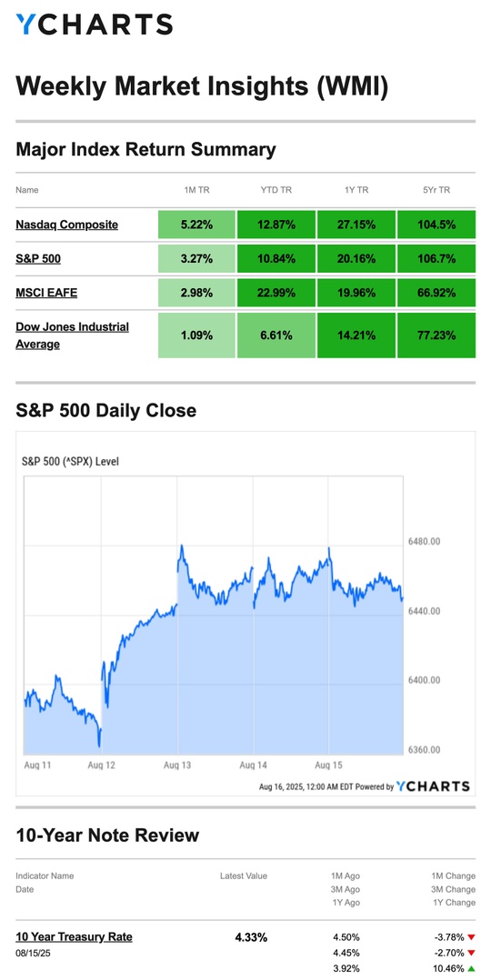The height and width of the screenshot is (980, 491).
Task: Click the 6480.00 y-axis label
Action: click(423, 541)
